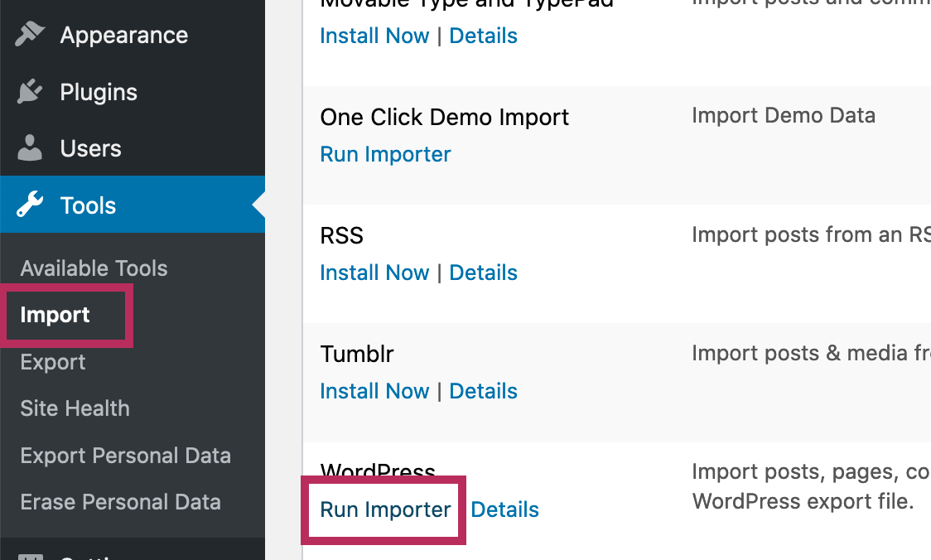Install the RSS importer now
The height and width of the screenshot is (560, 931).
click(x=374, y=273)
